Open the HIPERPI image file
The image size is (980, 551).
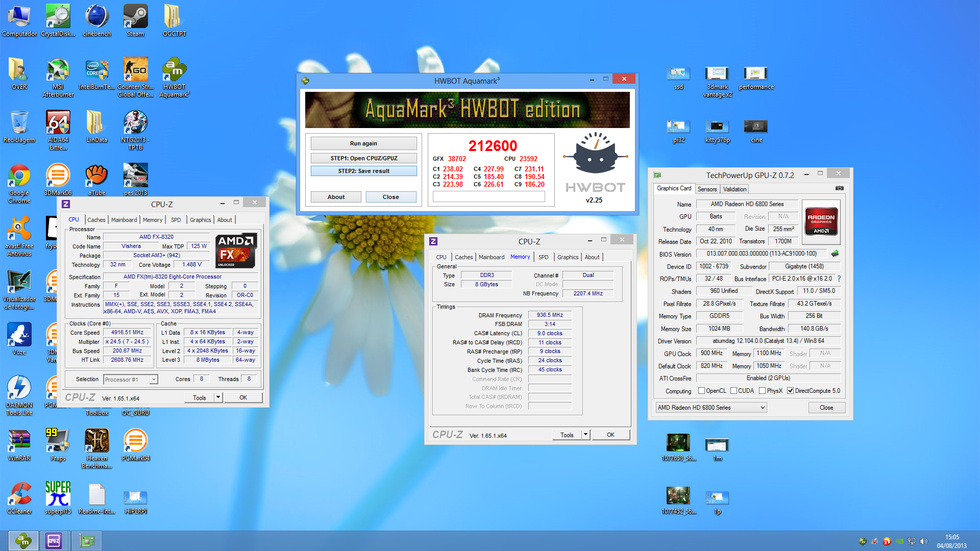pyautogui.click(x=135, y=502)
